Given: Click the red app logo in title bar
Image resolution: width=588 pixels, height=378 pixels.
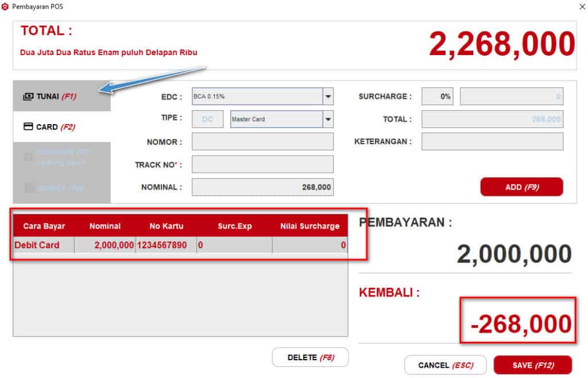Looking at the screenshot, I should [x=5, y=6].
